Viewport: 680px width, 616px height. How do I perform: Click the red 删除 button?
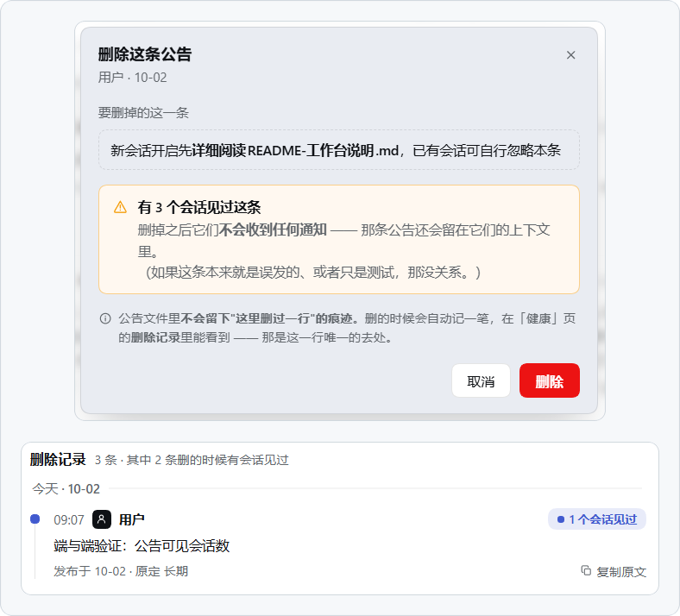[x=550, y=380]
